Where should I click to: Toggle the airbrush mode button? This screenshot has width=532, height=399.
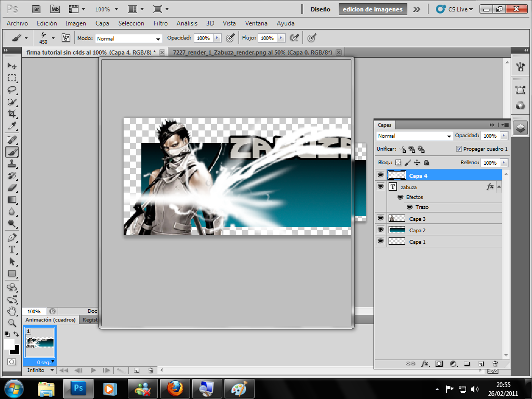pos(295,38)
